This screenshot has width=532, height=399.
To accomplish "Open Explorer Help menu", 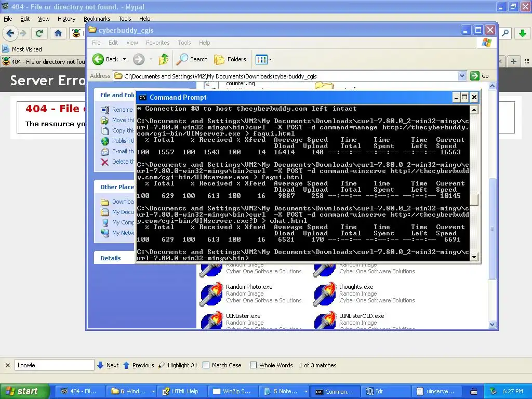I will pos(204,43).
